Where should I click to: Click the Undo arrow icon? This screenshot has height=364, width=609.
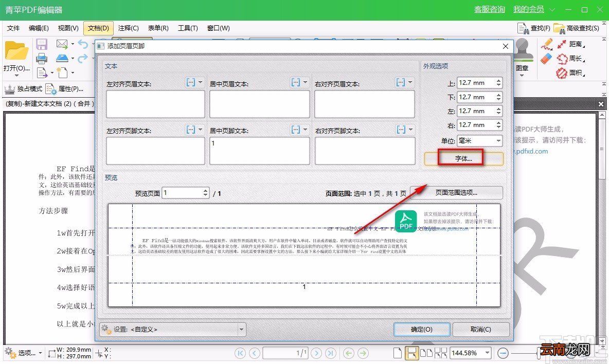point(83,44)
